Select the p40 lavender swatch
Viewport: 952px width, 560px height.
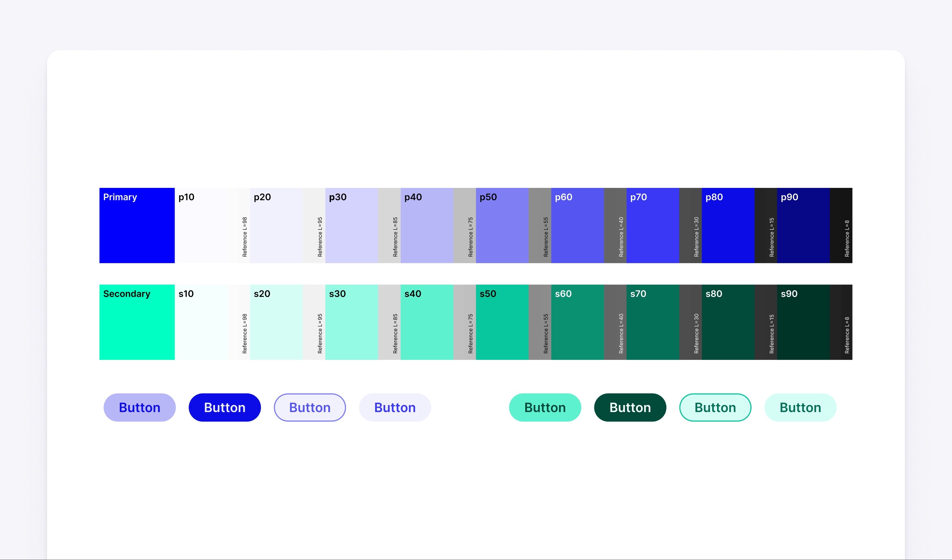pos(427,230)
